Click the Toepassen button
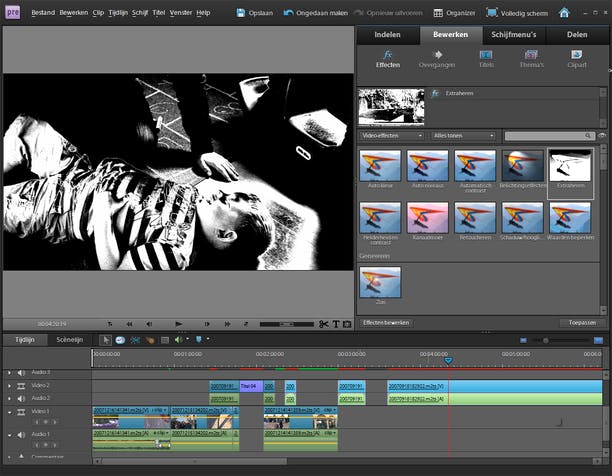 tap(582, 323)
